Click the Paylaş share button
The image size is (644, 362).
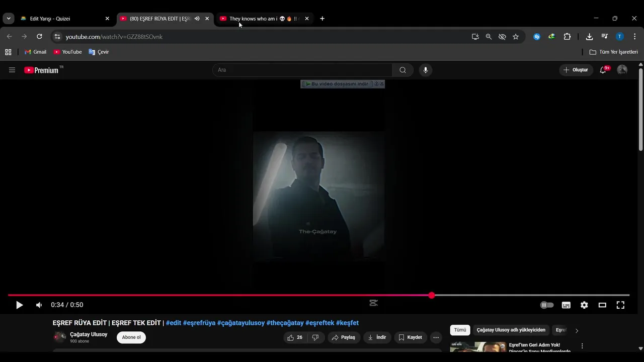[x=344, y=337]
